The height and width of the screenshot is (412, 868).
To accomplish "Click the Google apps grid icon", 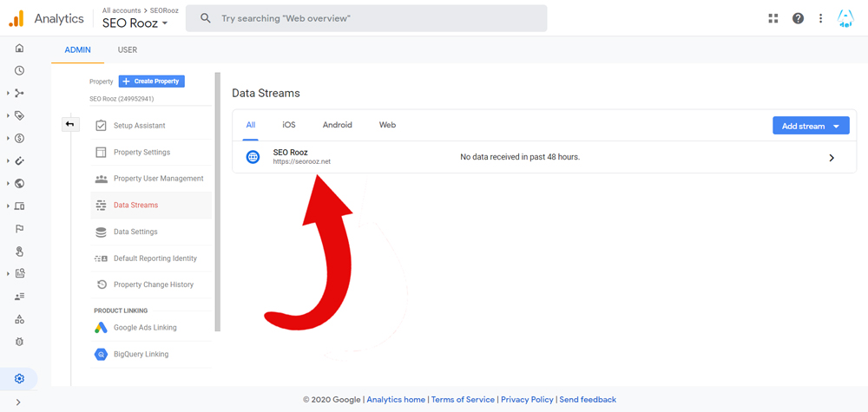I will click(773, 18).
